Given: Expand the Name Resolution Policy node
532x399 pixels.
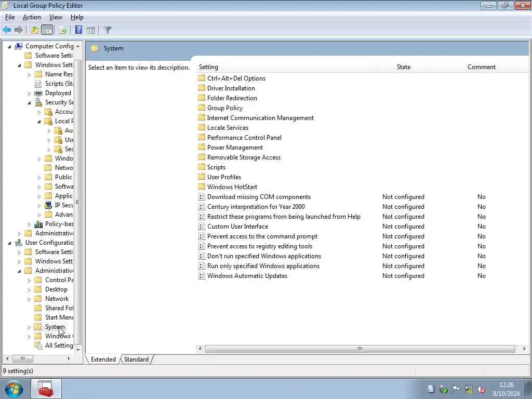Looking at the screenshot, I should [29, 74].
